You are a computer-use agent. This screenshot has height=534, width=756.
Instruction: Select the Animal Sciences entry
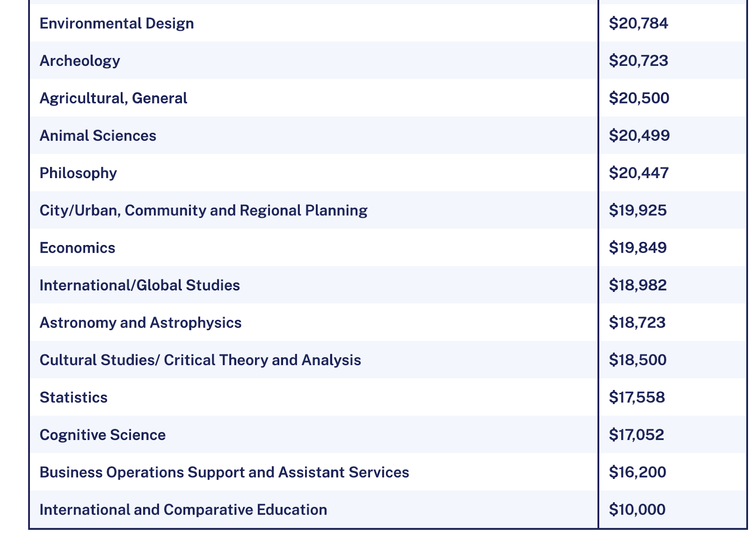tap(98, 136)
